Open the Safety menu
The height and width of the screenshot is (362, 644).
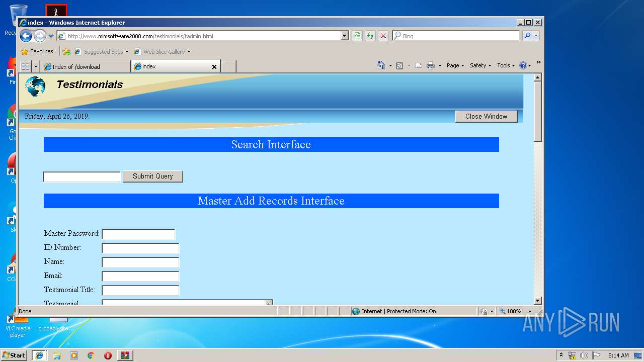480,65
